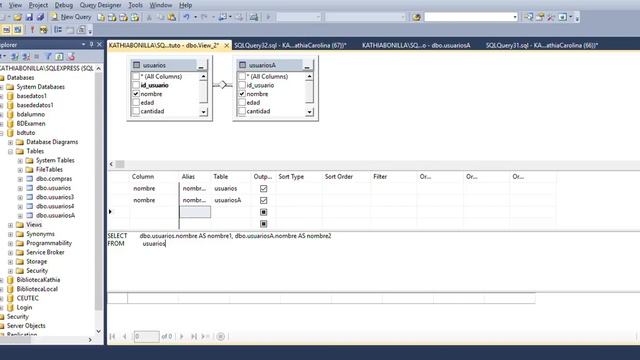Screen dimensions: 640x360
Task: Click the Object Explorer Refresh icon
Action: point(59,56)
